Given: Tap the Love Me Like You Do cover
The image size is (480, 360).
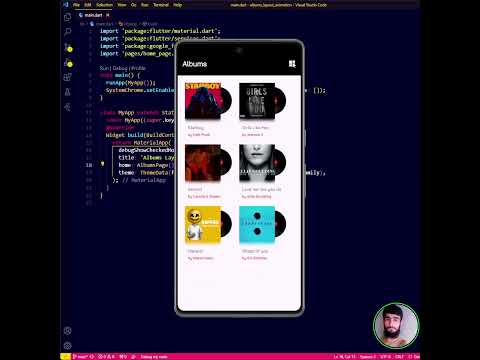Looking at the screenshot, I should [x=257, y=163].
